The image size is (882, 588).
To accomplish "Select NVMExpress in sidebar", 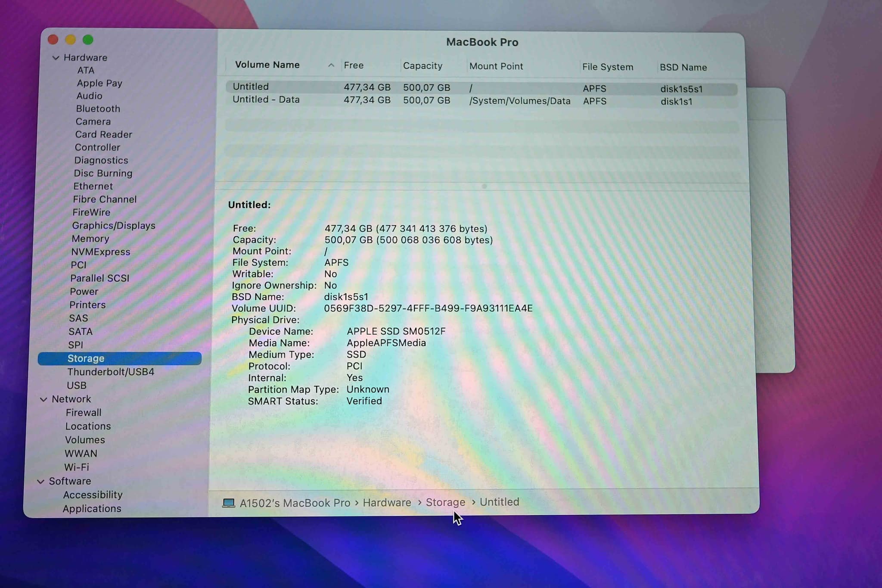I will (x=101, y=252).
